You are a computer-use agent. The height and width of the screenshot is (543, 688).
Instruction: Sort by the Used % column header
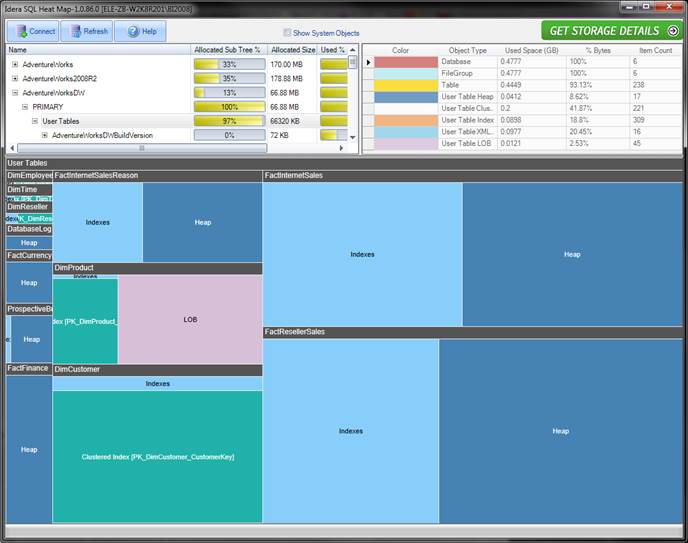(333, 50)
